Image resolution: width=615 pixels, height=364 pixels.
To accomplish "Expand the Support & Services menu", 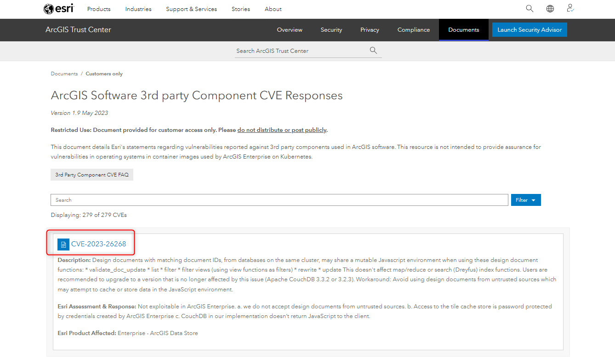I will (191, 9).
